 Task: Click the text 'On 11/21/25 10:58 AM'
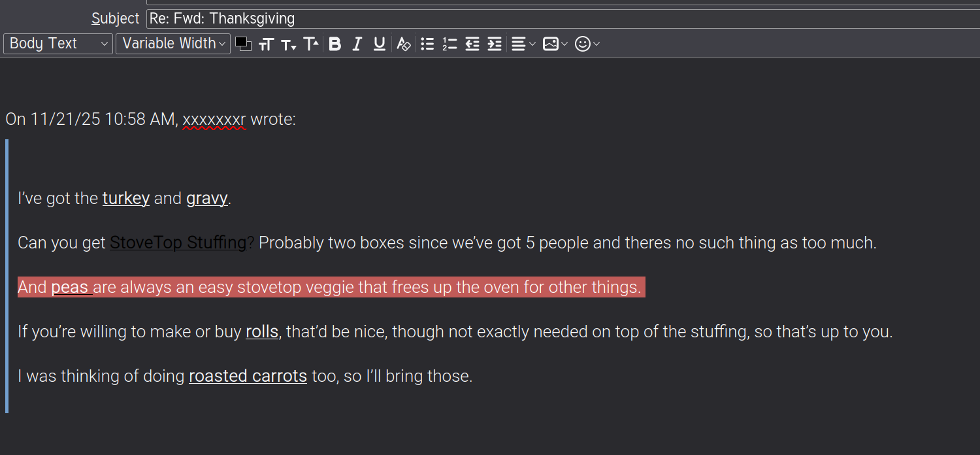tap(90, 120)
